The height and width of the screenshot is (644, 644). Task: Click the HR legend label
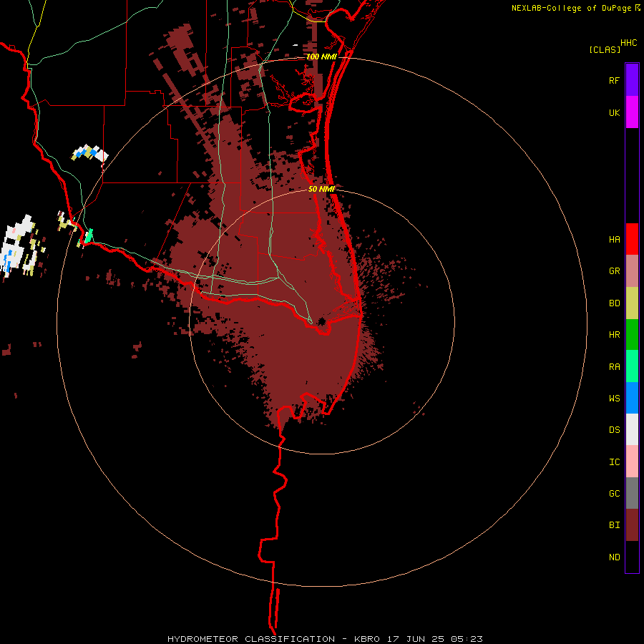tap(614, 335)
